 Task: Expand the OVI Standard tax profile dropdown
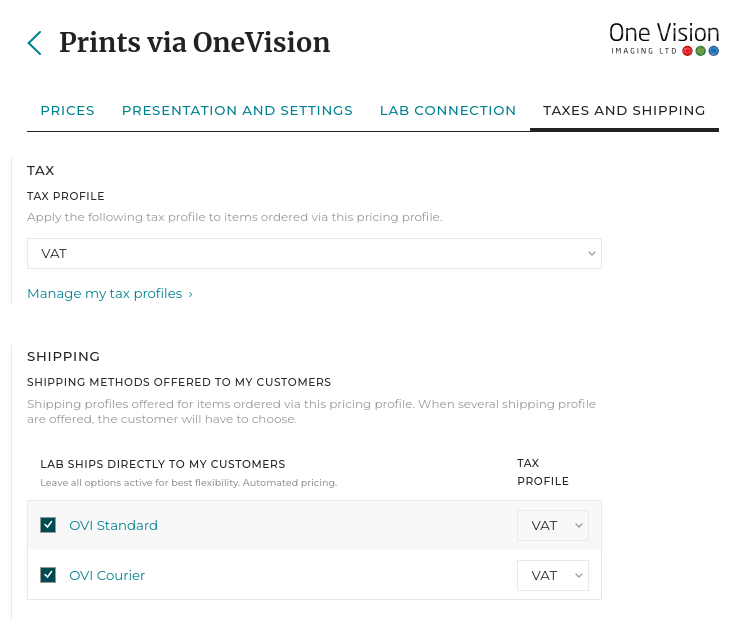pos(553,526)
